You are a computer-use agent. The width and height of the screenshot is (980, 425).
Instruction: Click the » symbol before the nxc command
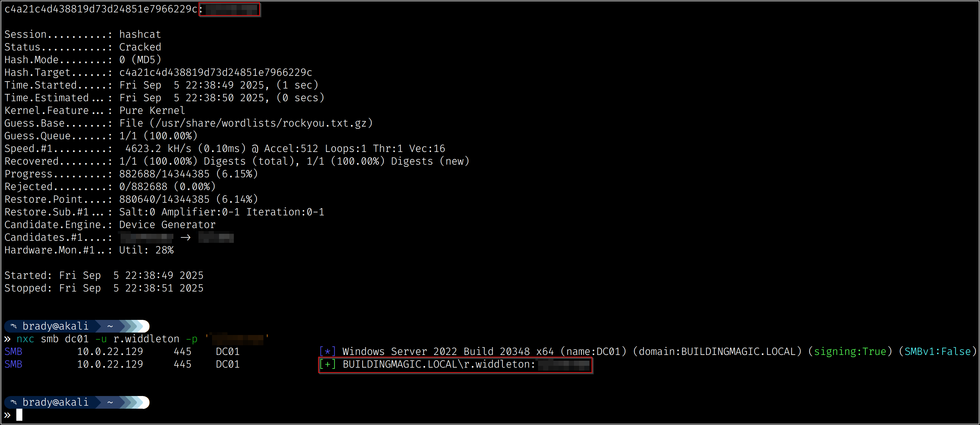tap(8, 339)
